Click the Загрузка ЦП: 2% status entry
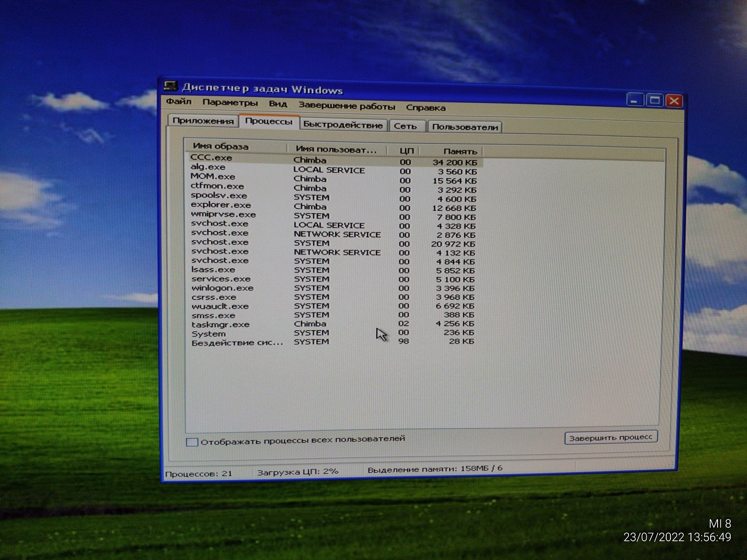This screenshot has height=560, width=747. [x=298, y=472]
